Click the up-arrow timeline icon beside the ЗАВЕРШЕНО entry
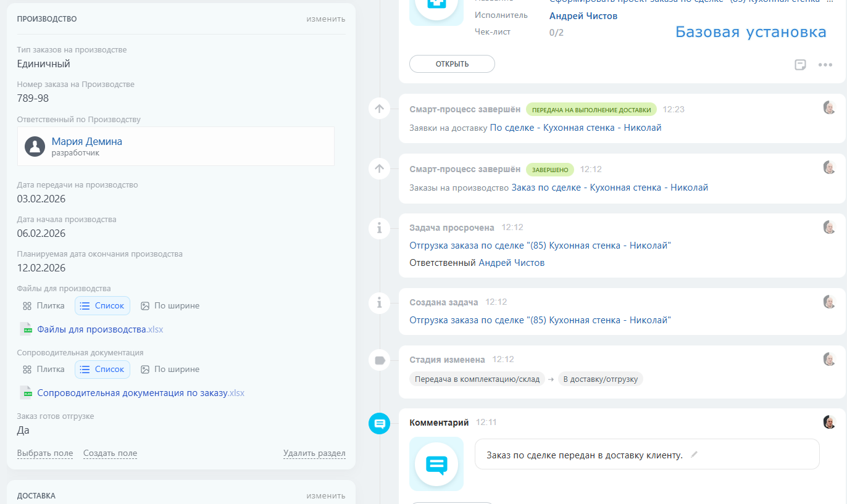 click(x=379, y=168)
